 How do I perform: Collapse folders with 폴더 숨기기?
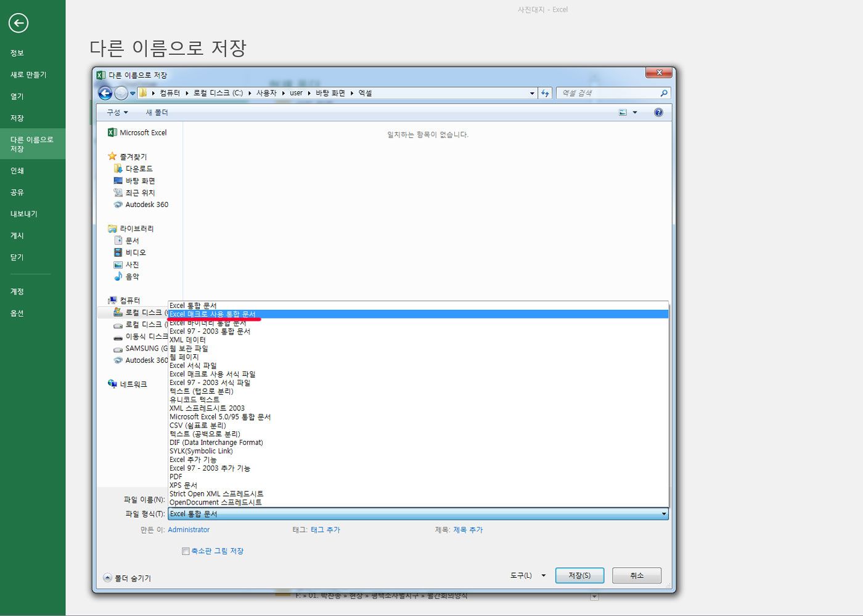click(127, 578)
